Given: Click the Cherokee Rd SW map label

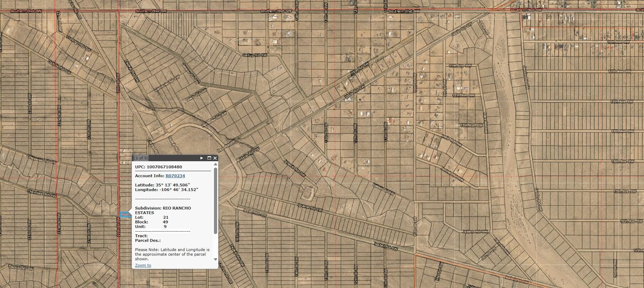Looking at the screenshot, I should [42, 193].
